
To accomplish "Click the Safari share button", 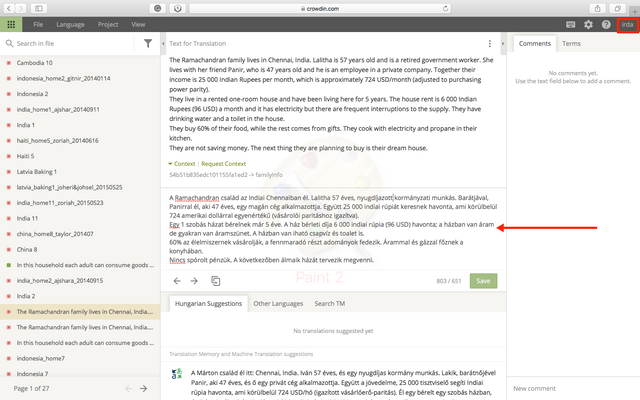I will pyautogui.click(x=598, y=8).
